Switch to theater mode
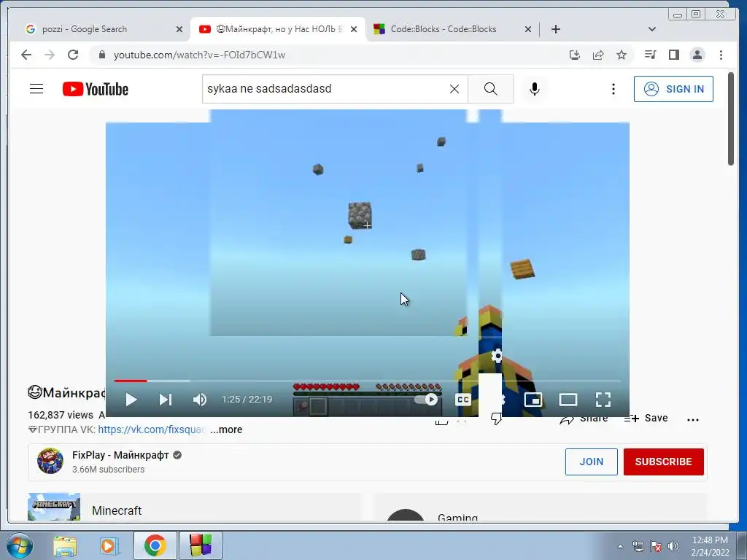The image size is (747, 560). click(568, 400)
